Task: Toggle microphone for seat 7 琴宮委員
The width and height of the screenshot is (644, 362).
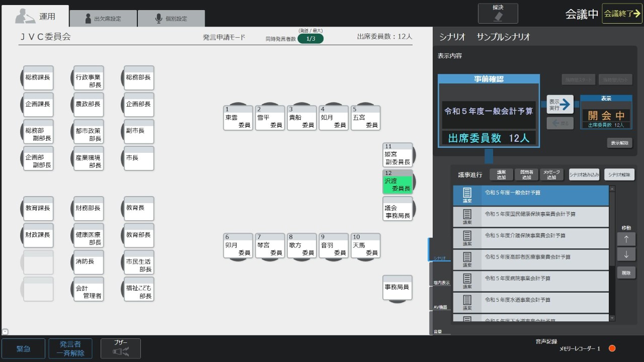Action: [x=270, y=245]
